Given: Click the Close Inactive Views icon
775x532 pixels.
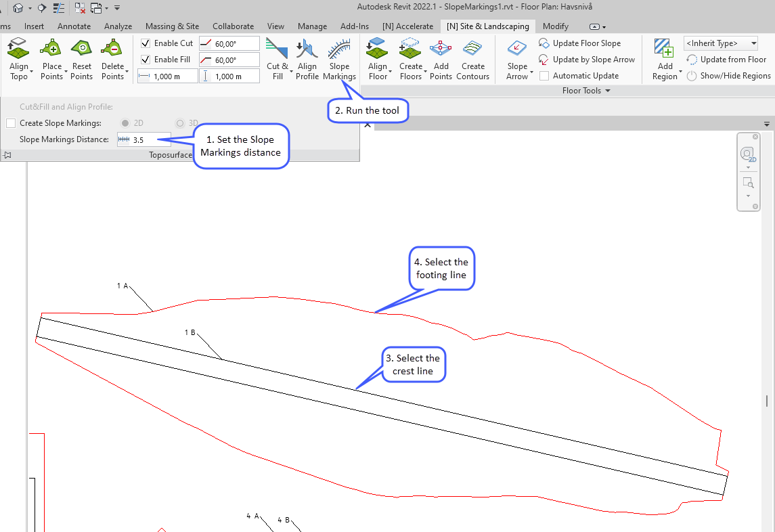Looking at the screenshot, I should [x=80, y=8].
